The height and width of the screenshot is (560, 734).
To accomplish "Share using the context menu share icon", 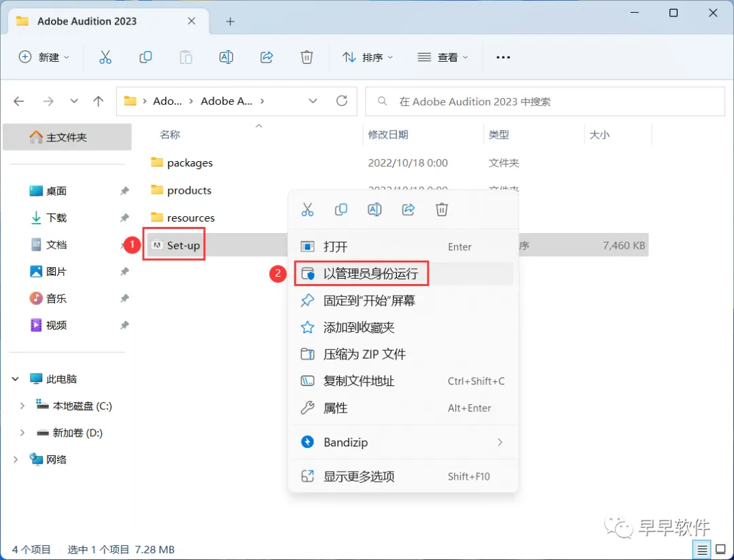I will pyautogui.click(x=408, y=209).
